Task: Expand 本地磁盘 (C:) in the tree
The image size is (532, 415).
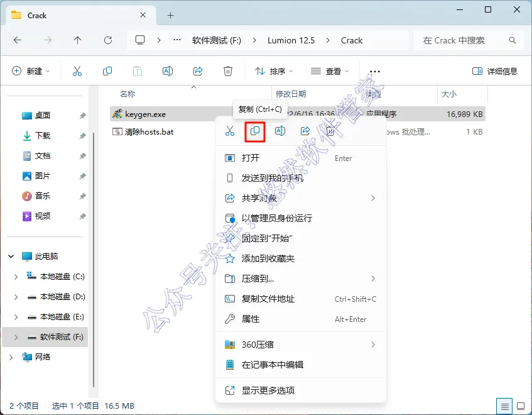Action: pos(16,277)
